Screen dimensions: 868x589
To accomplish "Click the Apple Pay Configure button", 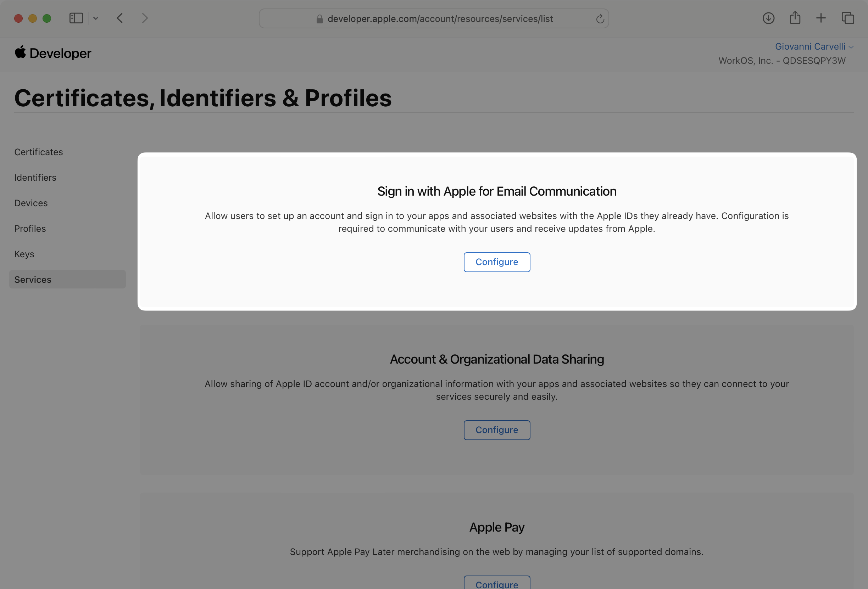I will tap(497, 583).
